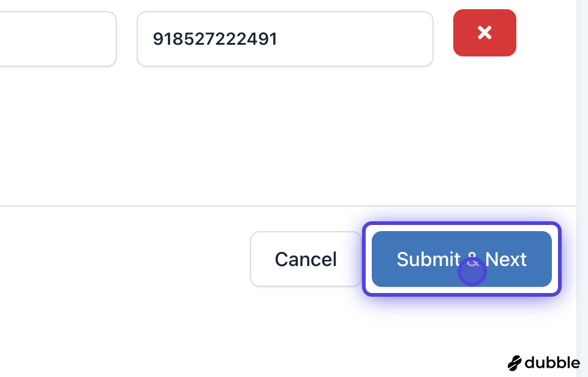Screen dimensions: 588x377
Task: Focus the field containing 918527222491
Action: click(285, 39)
